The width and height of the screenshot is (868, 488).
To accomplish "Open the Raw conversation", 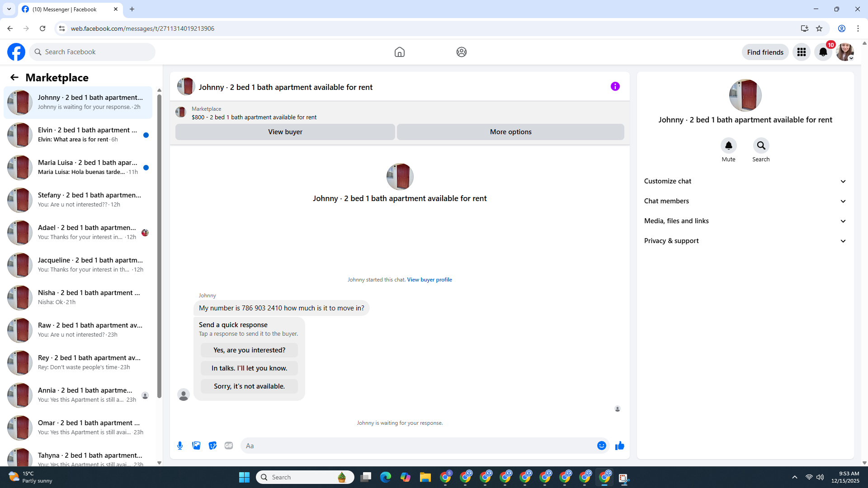I will [78, 330].
